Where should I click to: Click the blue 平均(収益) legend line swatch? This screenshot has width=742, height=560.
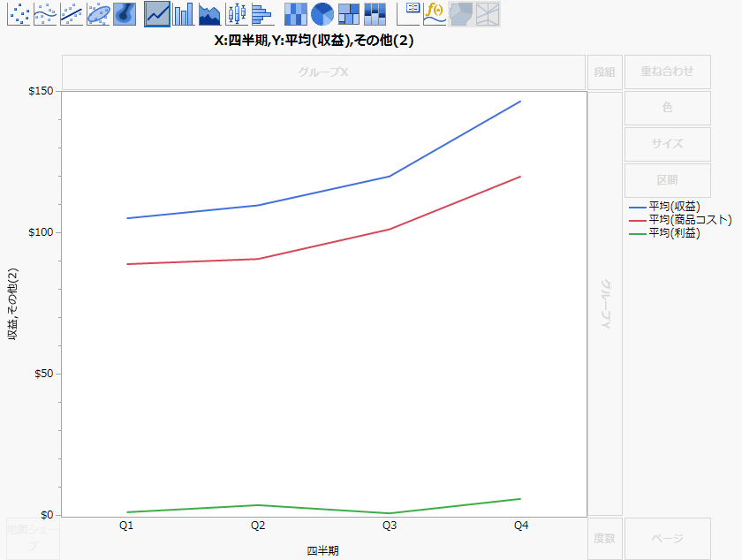click(638, 208)
